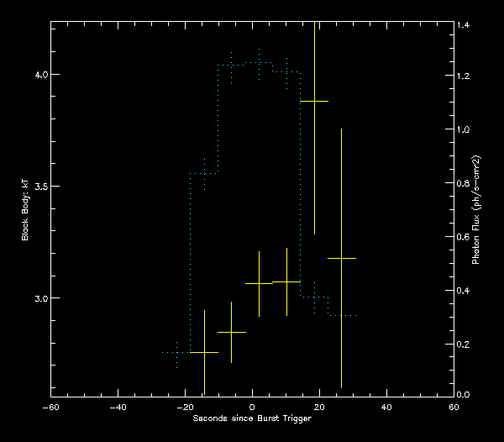Select the highest yellow data point near 3.9 kT
504x442 pixels.
pos(314,101)
